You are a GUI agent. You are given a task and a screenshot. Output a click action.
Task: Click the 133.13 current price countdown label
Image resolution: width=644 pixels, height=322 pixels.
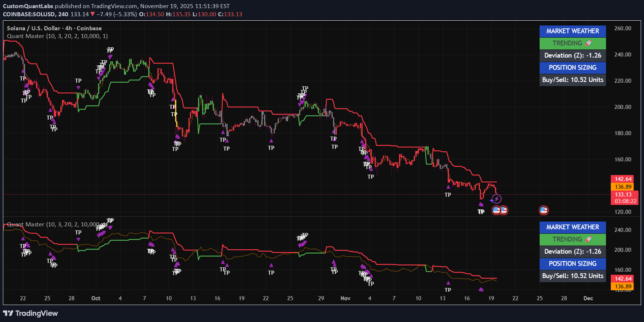pyautogui.click(x=624, y=198)
